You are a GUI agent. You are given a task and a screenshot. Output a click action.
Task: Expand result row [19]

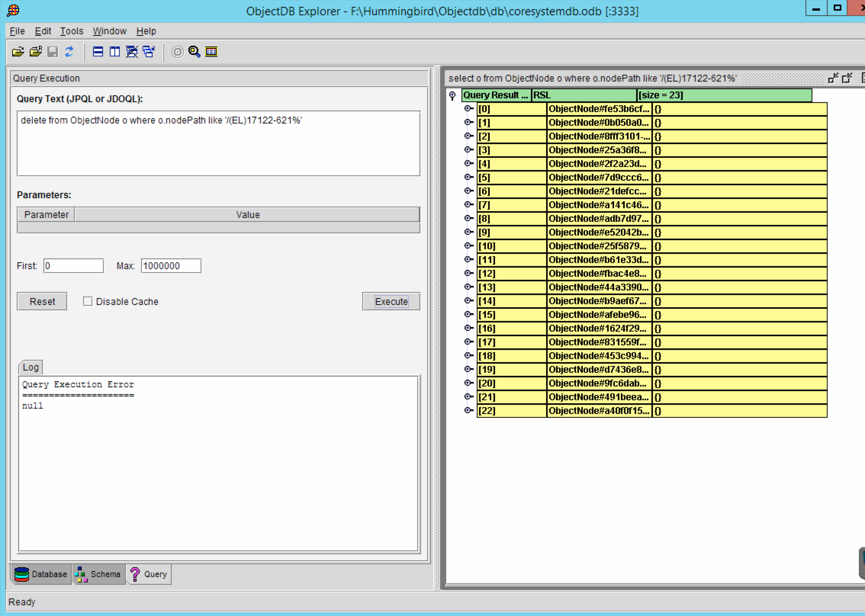click(469, 369)
